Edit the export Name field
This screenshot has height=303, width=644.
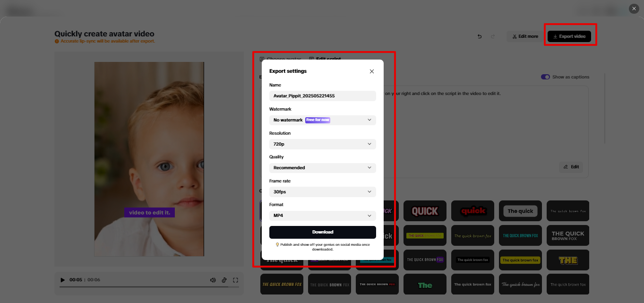(x=323, y=95)
